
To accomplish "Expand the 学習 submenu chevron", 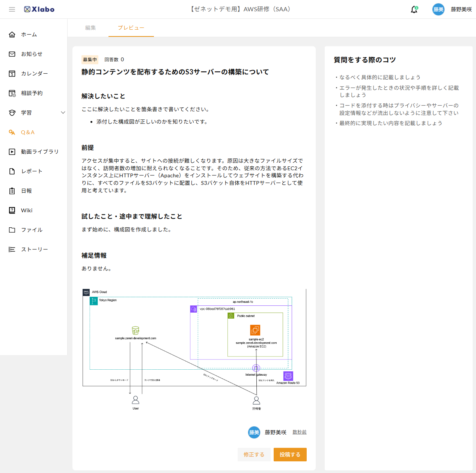I will tap(63, 113).
